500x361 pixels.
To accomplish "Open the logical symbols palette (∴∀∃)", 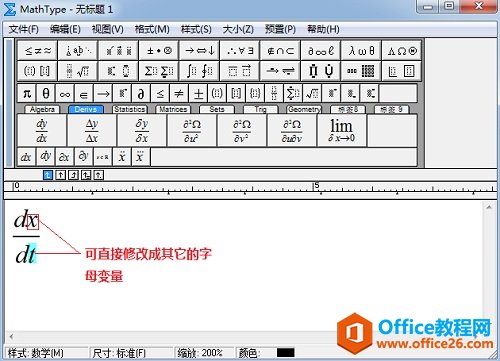I will [240, 51].
